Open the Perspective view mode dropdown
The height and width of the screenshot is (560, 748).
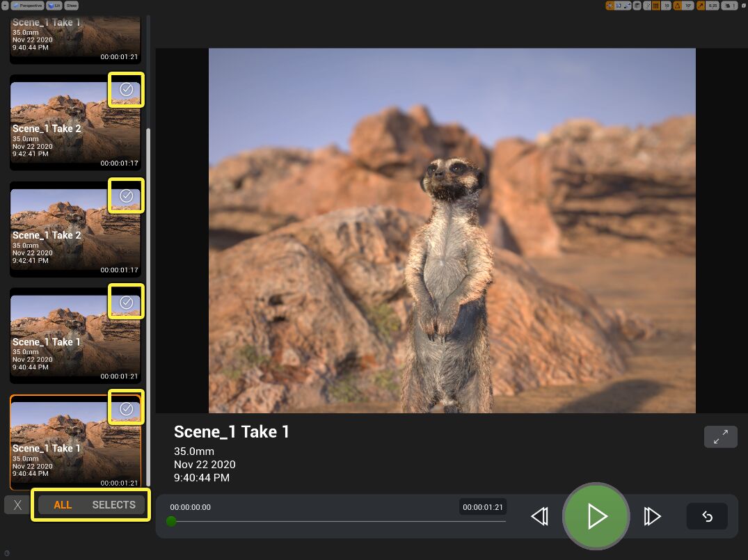pyautogui.click(x=27, y=6)
